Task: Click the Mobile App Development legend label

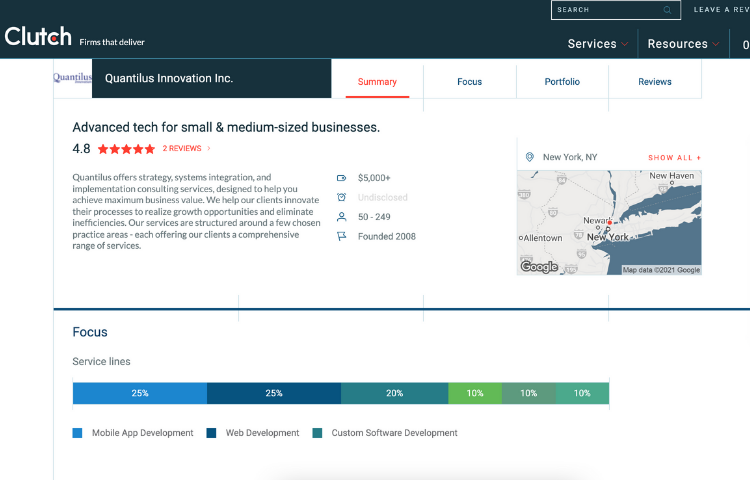Action: click(x=143, y=433)
